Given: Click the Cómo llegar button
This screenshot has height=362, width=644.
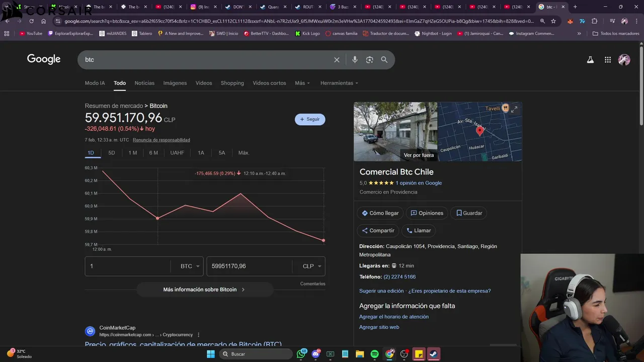Looking at the screenshot, I should coord(380,213).
